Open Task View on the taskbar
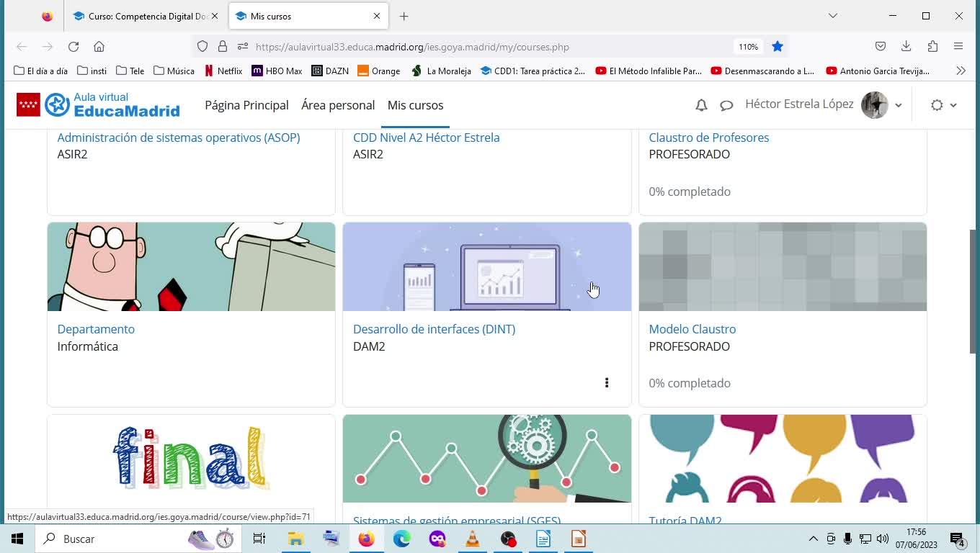 click(259, 539)
